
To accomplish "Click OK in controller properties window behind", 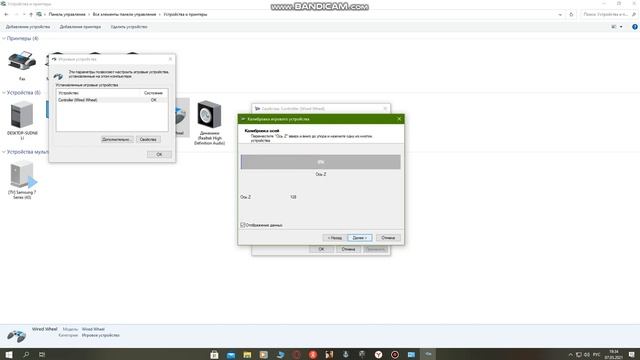I will coord(322,249).
